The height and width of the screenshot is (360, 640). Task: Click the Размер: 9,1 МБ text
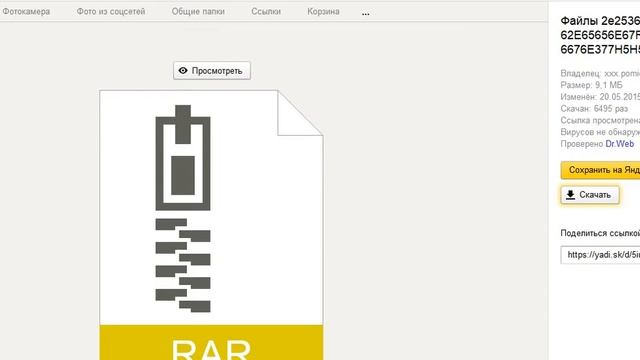click(591, 85)
